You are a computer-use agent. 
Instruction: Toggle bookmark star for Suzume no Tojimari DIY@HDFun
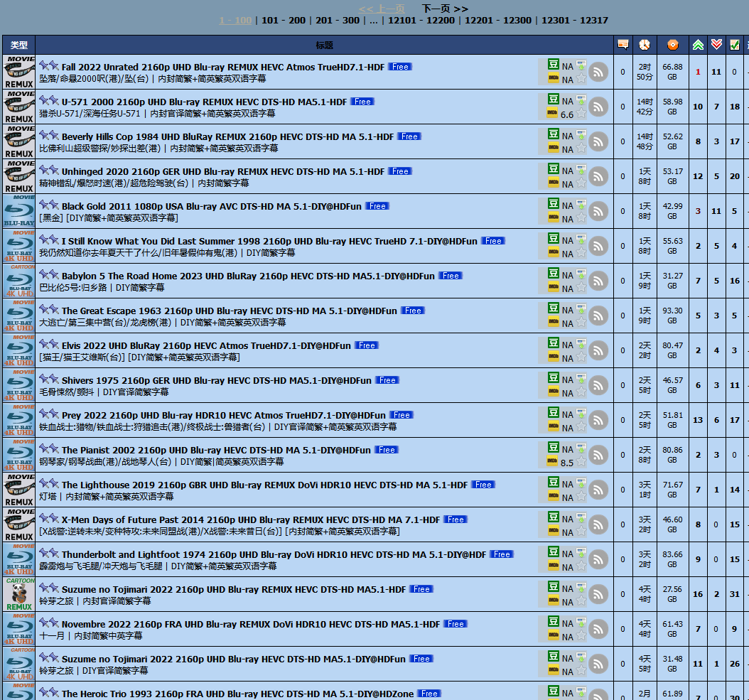(x=581, y=670)
